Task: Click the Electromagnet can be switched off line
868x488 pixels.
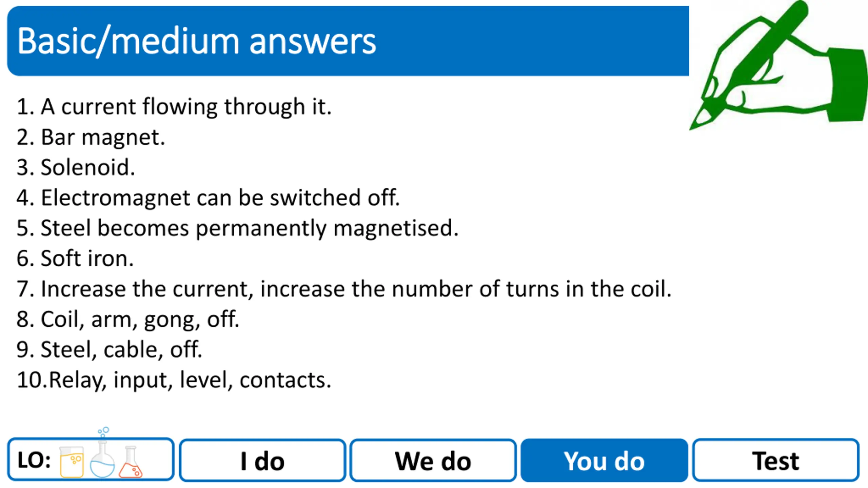Action: (x=208, y=197)
